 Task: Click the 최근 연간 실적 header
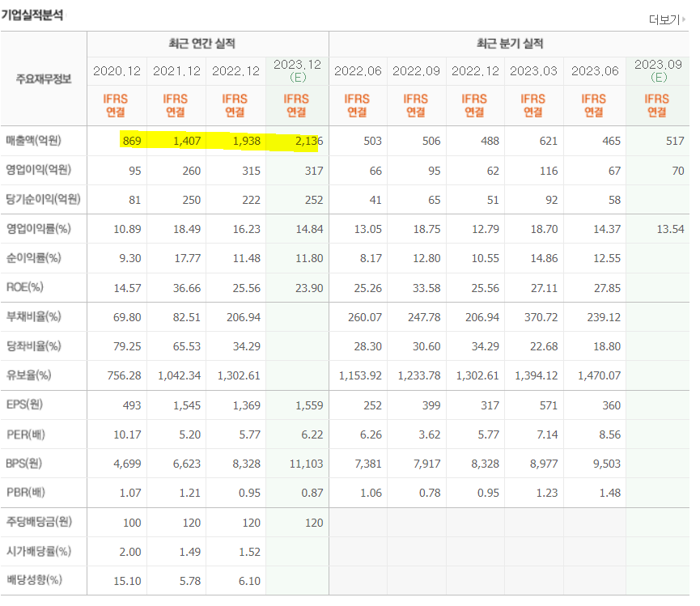tap(202, 44)
